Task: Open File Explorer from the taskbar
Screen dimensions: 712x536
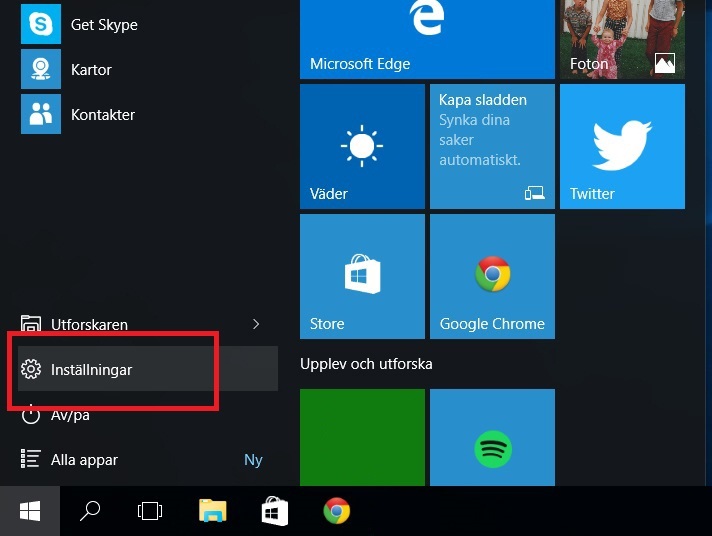Action: point(213,511)
